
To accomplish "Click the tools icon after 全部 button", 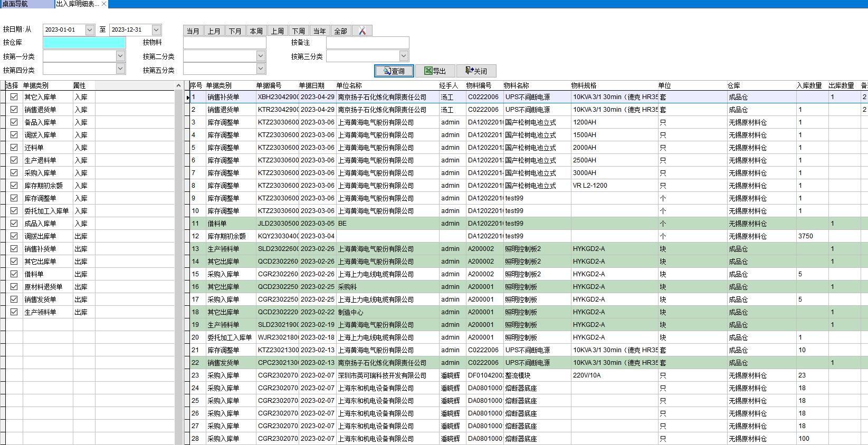I will (362, 31).
